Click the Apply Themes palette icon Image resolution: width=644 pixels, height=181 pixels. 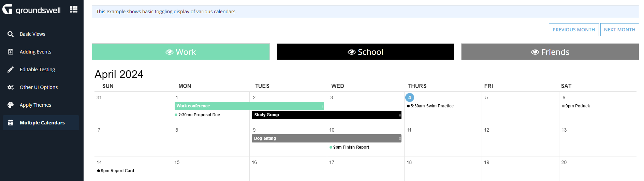point(11,105)
